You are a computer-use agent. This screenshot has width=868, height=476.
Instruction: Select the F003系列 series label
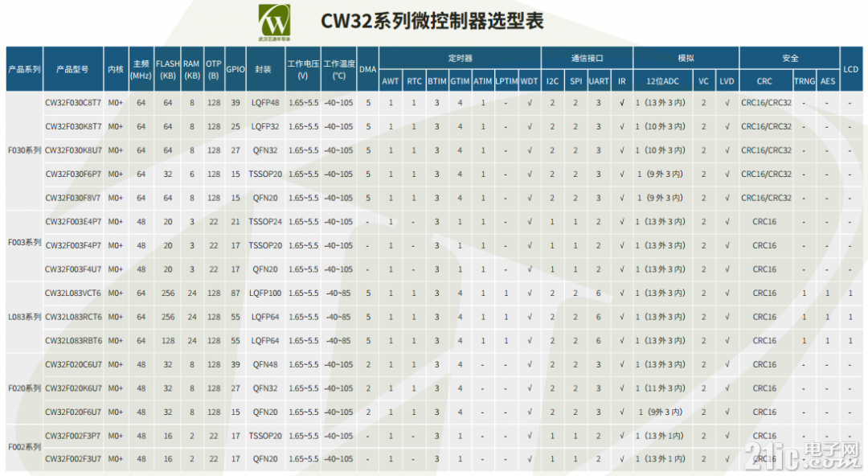click(x=24, y=242)
